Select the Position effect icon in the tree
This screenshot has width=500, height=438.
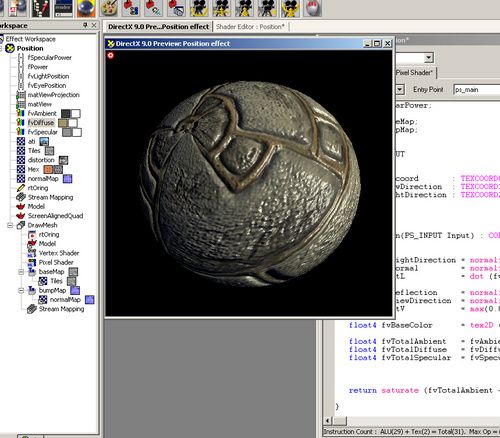click(10, 48)
